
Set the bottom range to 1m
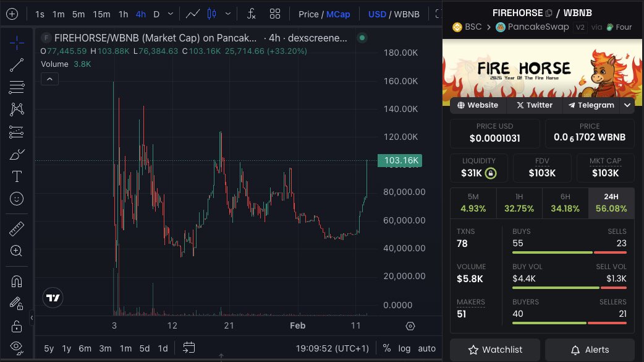point(125,348)
